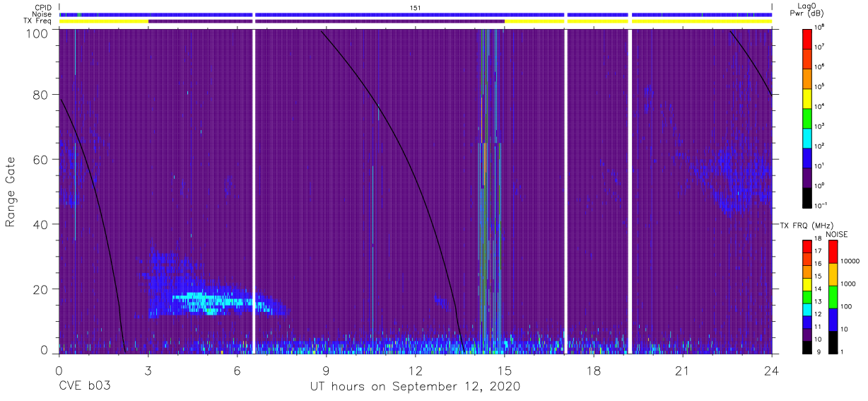Click the 100 tick on Range Gate axis

(x=36, y=34)
